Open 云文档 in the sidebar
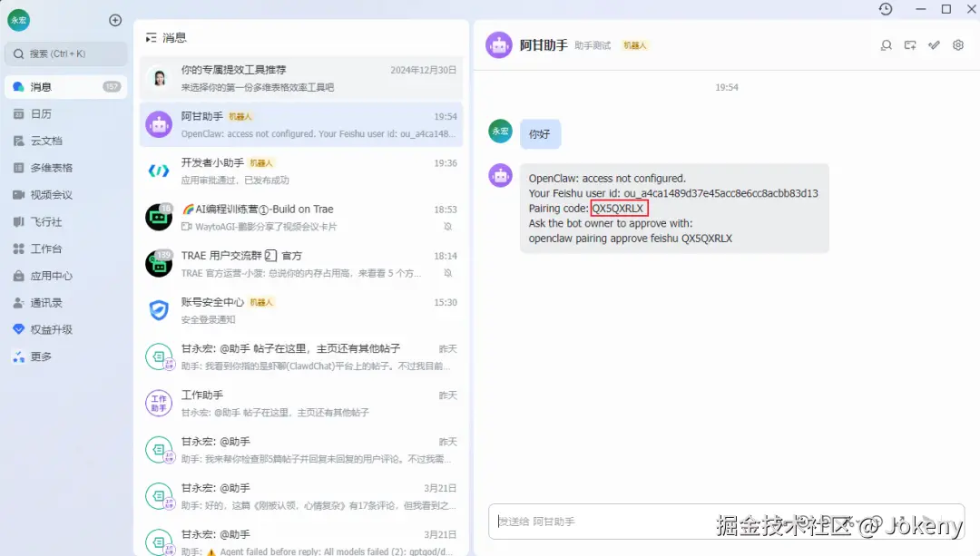 [65, 141]
